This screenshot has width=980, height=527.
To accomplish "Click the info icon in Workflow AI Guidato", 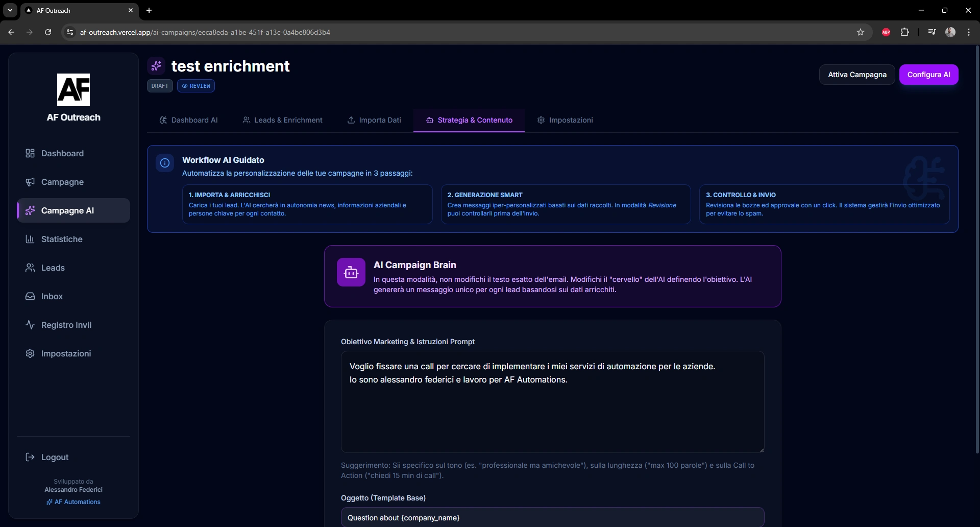I will point(165,163).
